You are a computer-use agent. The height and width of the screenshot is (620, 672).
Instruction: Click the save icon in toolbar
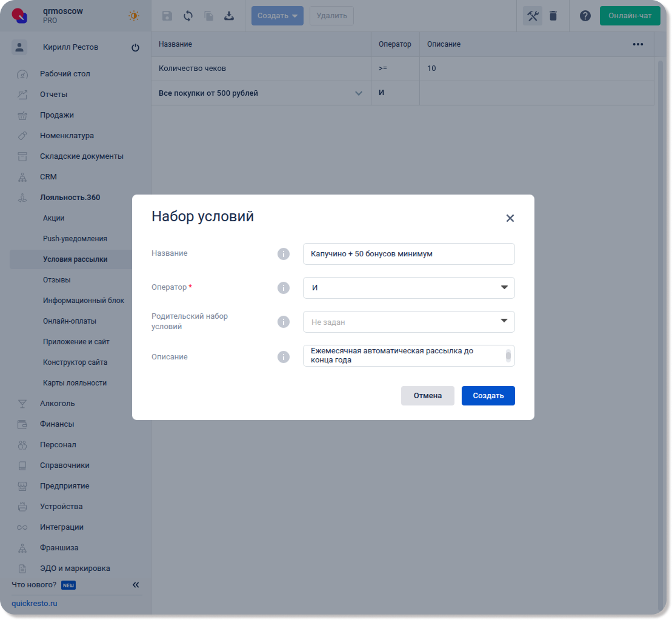167,16
